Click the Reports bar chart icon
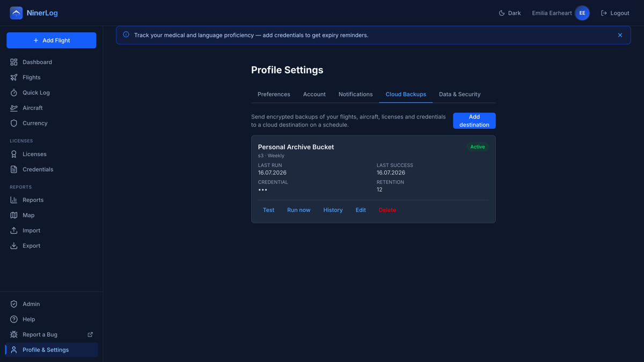 pos(14,200)
